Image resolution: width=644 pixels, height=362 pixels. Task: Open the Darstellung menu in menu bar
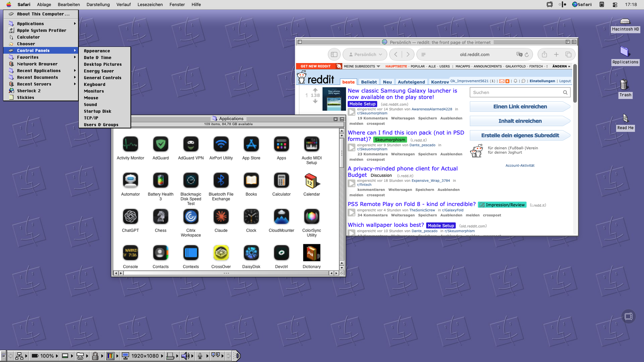tap(98, 5)
